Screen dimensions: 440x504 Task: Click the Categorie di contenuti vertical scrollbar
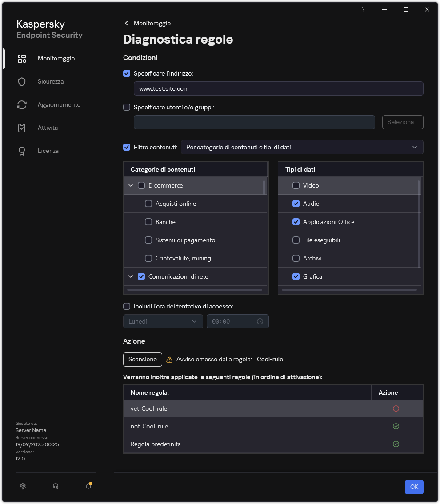[x=264, y=187]
